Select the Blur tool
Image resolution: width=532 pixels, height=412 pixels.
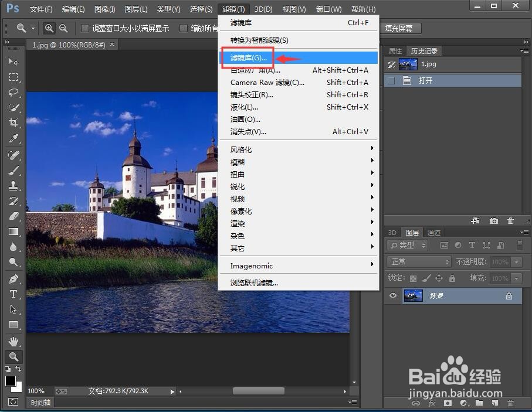tap(13, 247)
